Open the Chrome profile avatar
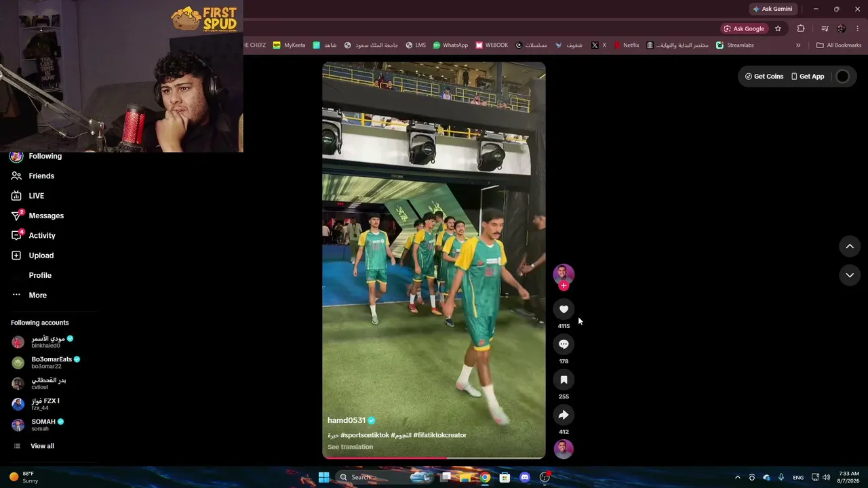The width and height of the screenshot is (868, 488). (842, 28)
